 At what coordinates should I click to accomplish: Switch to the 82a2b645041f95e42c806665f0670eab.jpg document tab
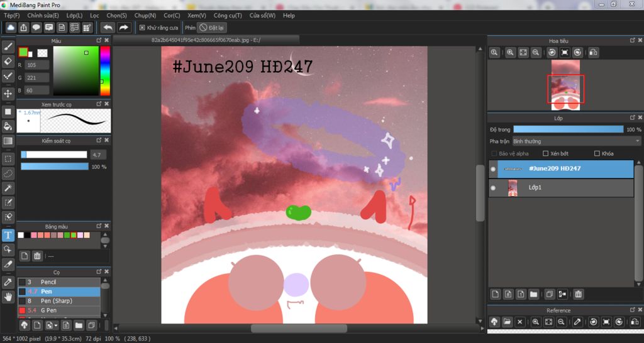click(206, 40)
